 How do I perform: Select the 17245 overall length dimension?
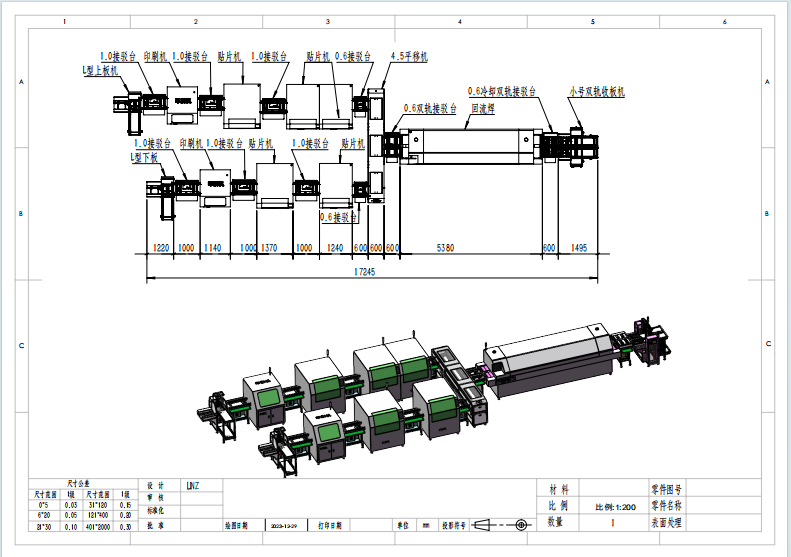[364, 271]
